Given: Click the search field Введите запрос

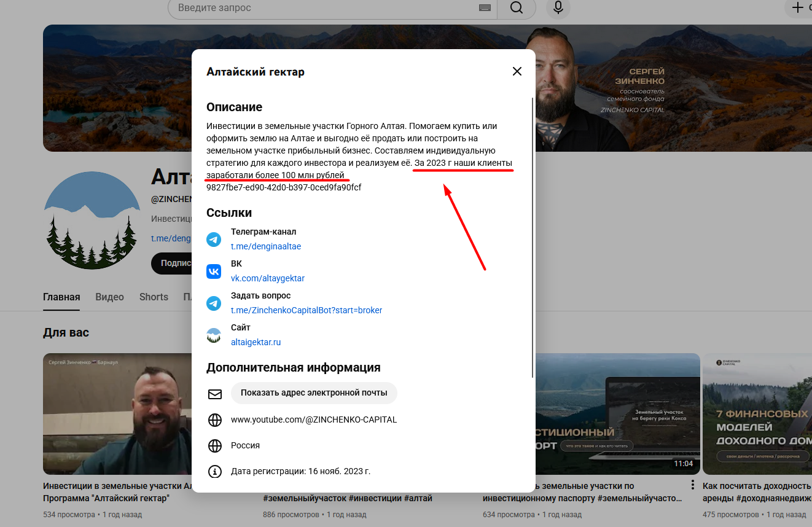Looking at the screenshot, I should click(x=326, y=8).
